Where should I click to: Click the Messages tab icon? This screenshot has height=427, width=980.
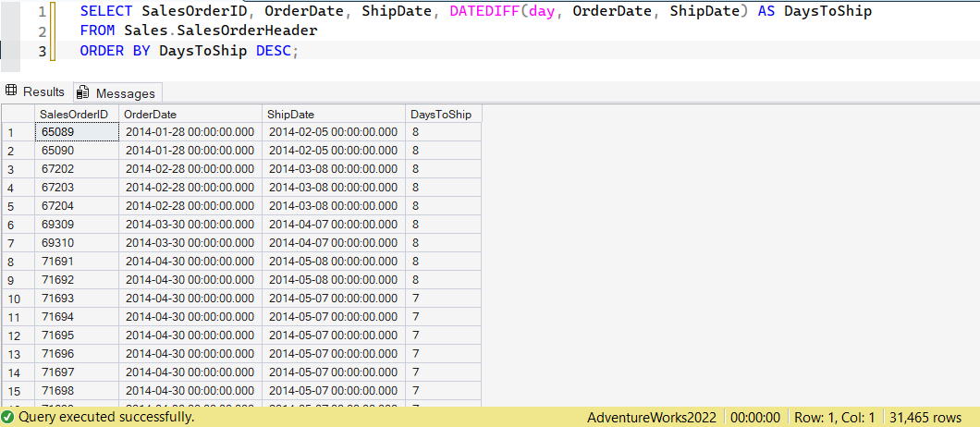coord(82,93)
